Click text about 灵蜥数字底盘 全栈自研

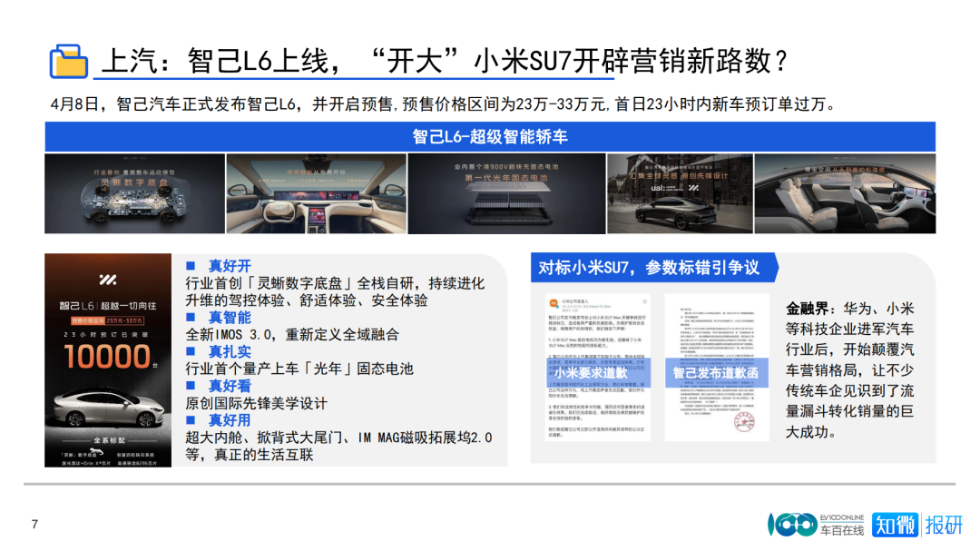tap(335, 291)
